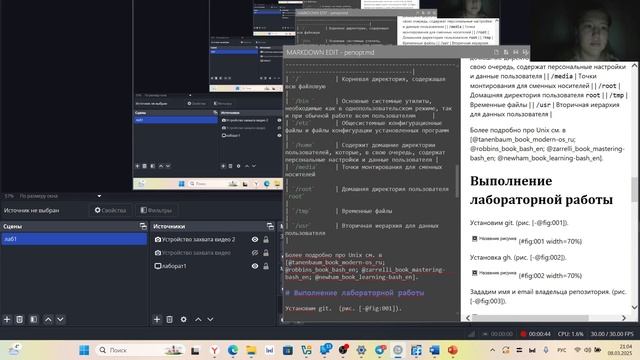
Task: Hide source Устройство захвата видео 2
Action: (255, 240)
